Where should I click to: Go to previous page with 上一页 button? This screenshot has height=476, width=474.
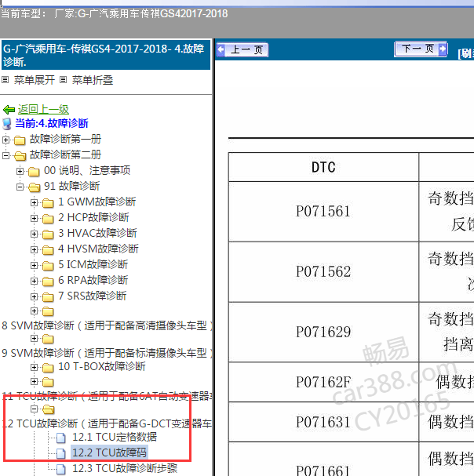242,49
